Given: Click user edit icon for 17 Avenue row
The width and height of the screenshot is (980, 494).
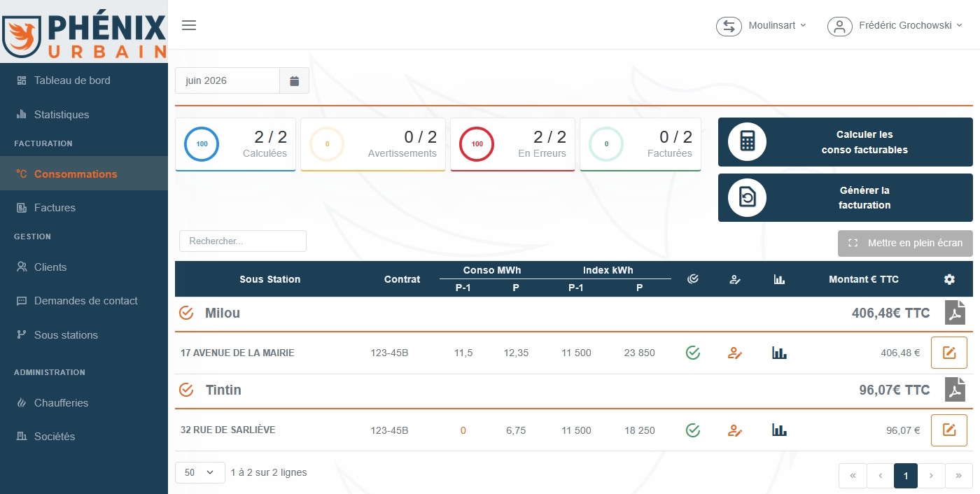Looking at the screenshot, I should (734, 353).
